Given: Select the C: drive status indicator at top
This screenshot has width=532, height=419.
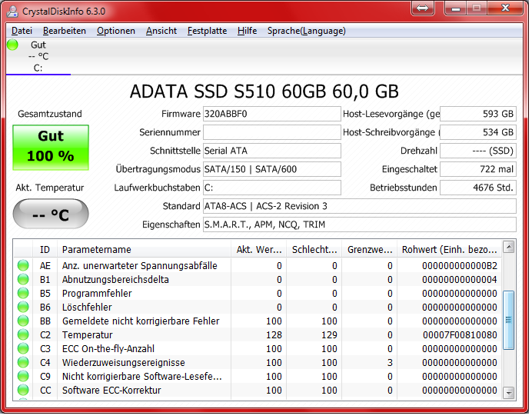Looking at the screenshot, I should pos(38,56).
